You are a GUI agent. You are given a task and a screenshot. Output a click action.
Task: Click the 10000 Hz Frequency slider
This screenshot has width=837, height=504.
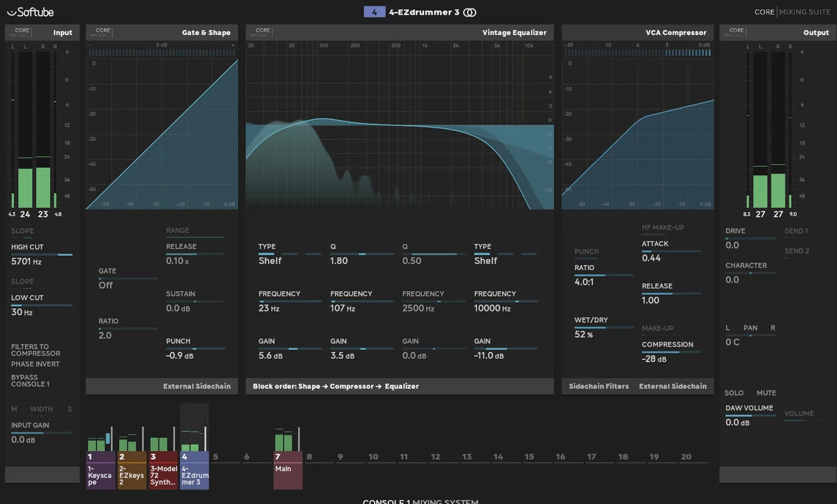click(506, 301)
